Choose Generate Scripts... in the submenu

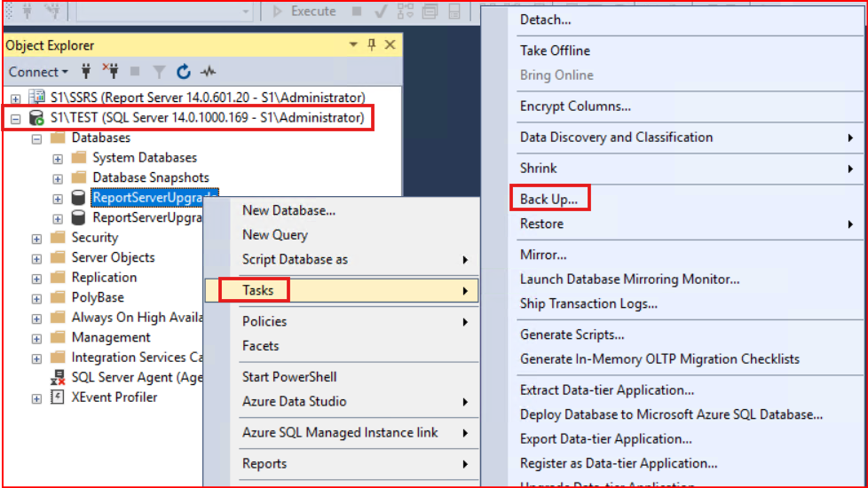[x=572, y=335]
